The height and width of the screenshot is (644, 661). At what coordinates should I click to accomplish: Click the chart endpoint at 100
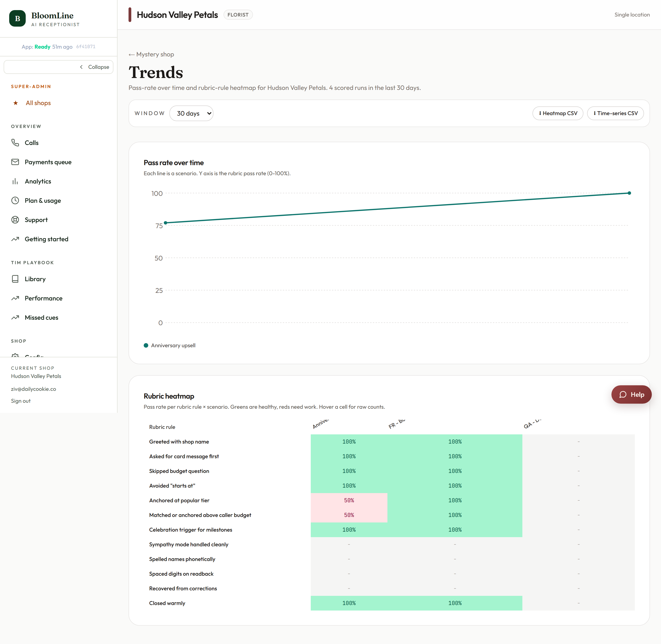629,193
